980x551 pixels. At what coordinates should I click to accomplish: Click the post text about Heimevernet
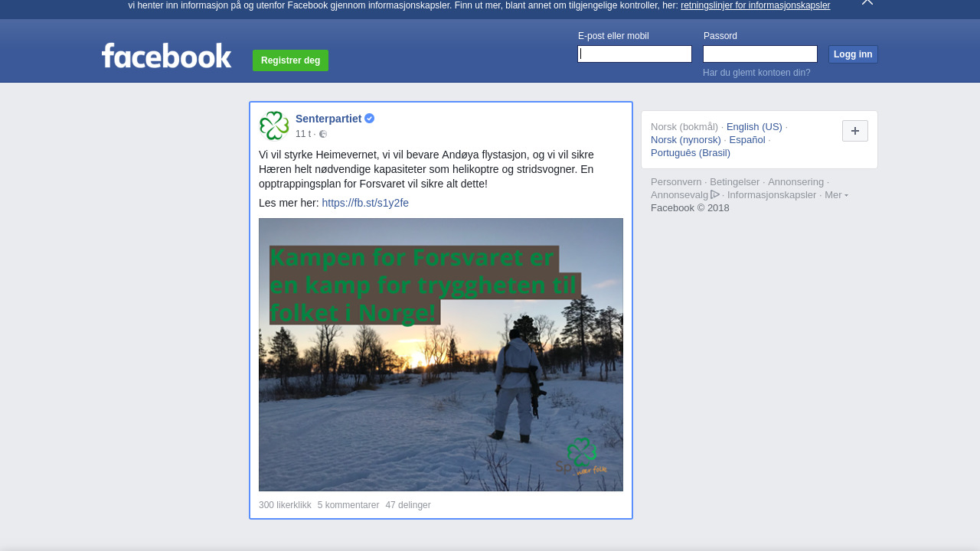tap(426, 169)
